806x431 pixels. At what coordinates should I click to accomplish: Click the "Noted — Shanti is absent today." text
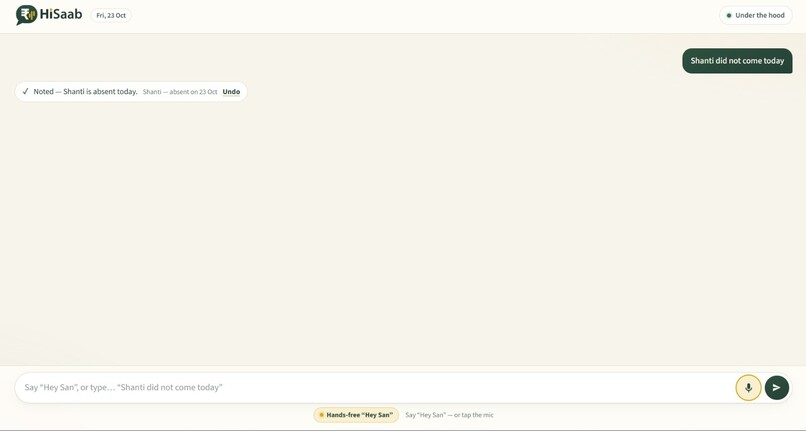coord(85,92)
